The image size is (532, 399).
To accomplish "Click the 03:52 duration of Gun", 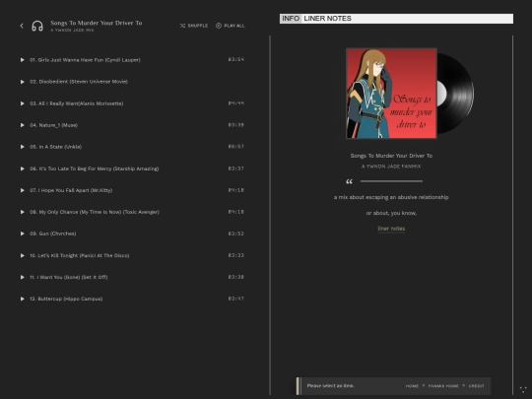I will coord(236,233).
